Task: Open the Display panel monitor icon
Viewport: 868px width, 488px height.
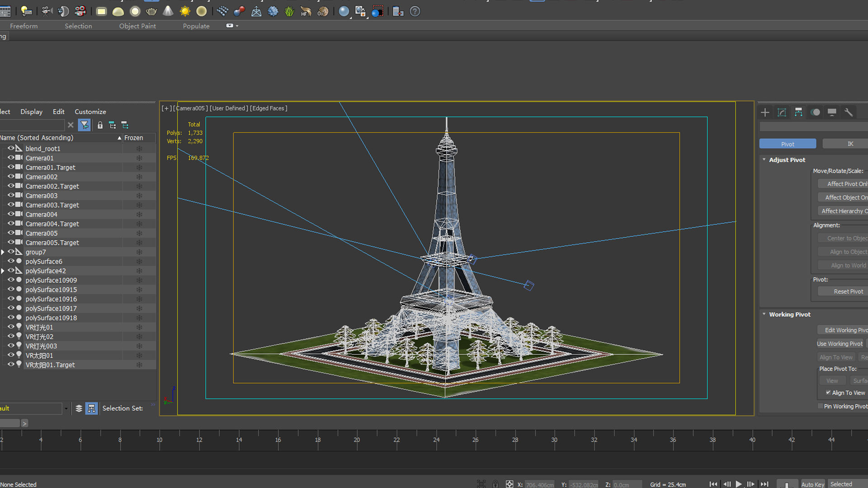Action: (832, 113)
